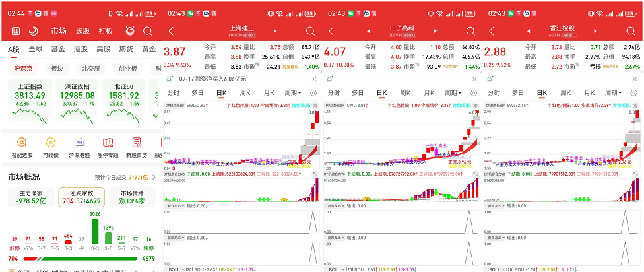Screen dimensions: 644x272
Task: Expand the 周期 dropdown on 上海建工 page
Action: tap(292, 93)
